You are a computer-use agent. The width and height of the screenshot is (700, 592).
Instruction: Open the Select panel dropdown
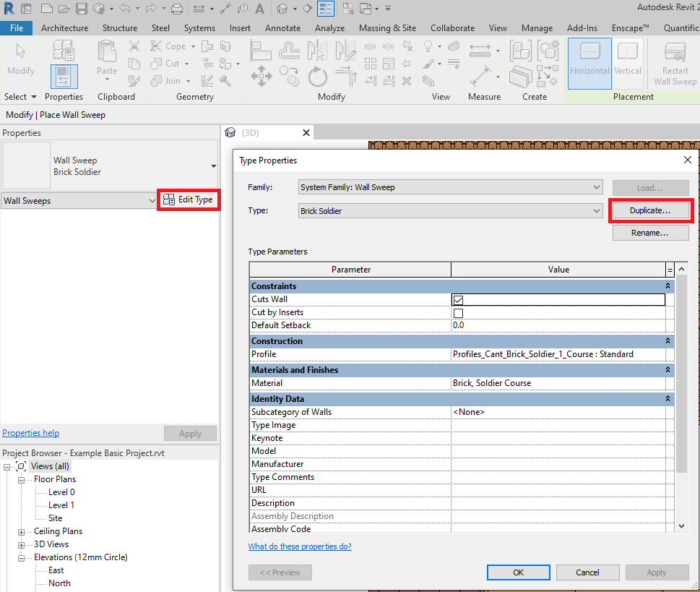pos(20,97)
